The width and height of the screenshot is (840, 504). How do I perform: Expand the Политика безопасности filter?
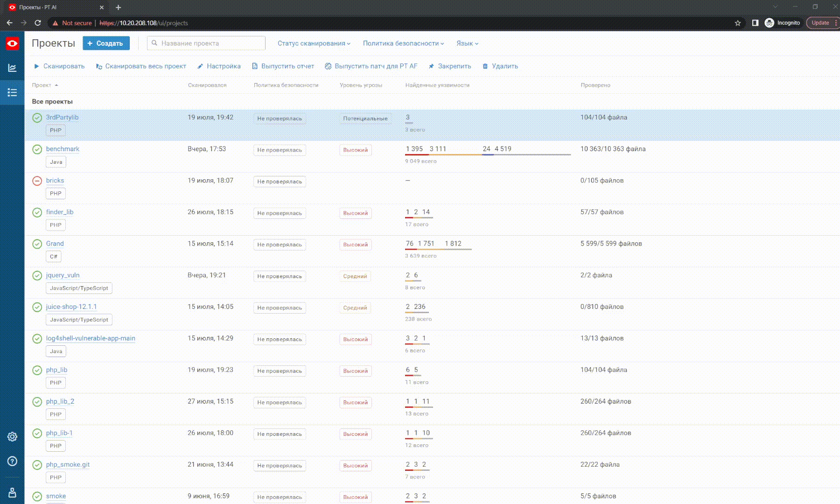tap(404, 43)
